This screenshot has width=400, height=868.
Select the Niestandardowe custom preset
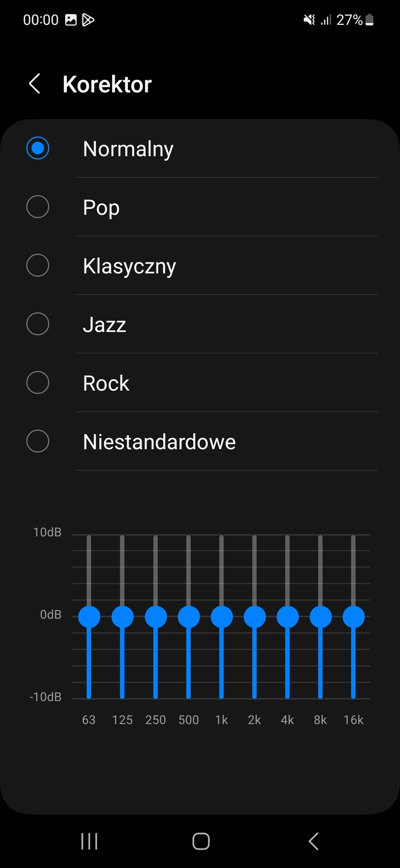coord(38,441)
